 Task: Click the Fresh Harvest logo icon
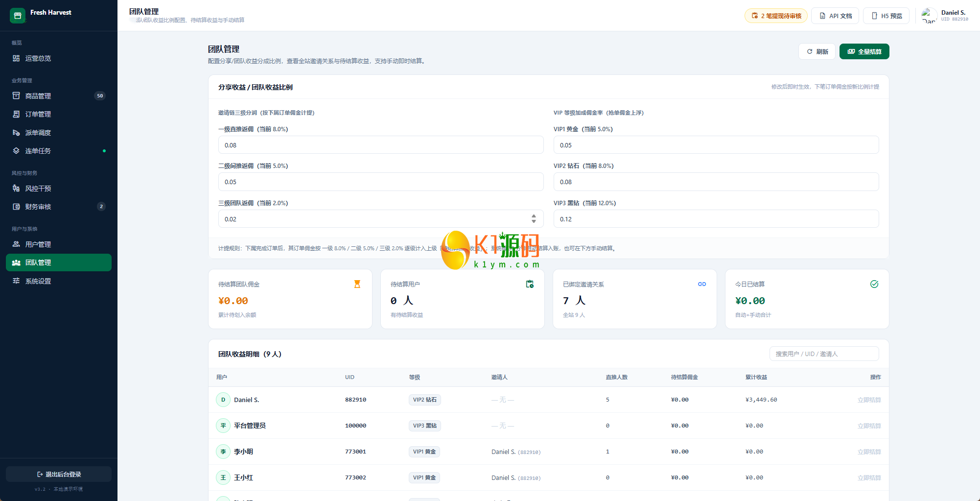pyautogui.click(x=18, y=16)
